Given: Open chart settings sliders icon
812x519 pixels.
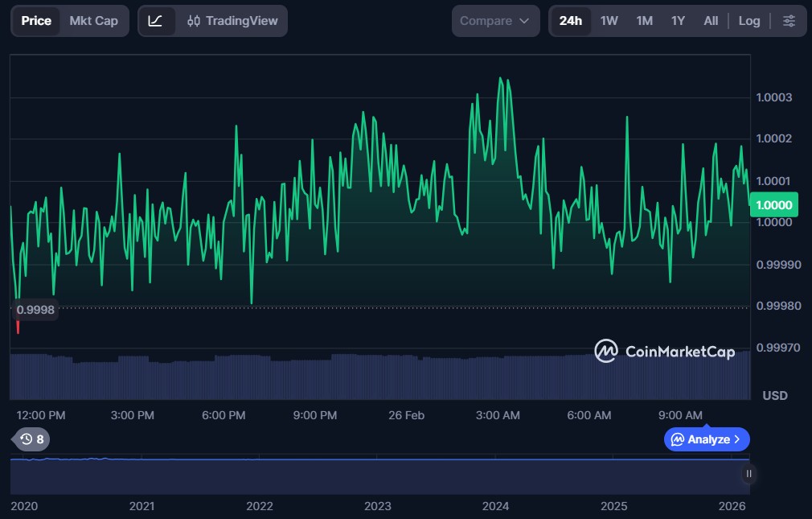Looking at the screenshot, I should click(789, 21).
